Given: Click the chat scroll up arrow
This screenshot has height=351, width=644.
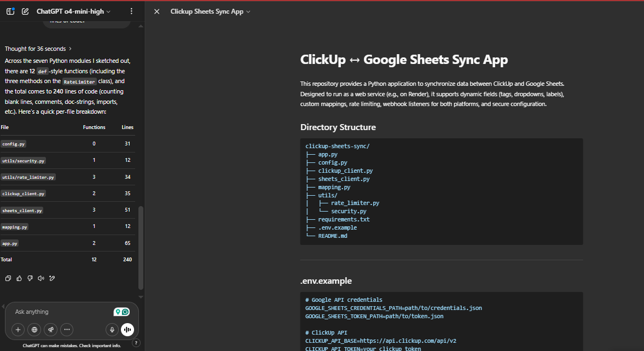Looking at the screenshot, I should 141,26.
